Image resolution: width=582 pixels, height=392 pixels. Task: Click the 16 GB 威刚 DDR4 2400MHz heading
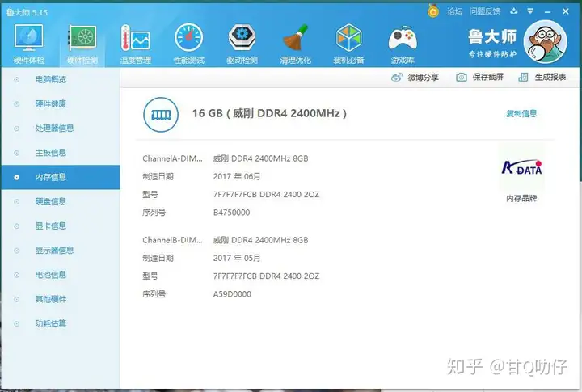269,113
